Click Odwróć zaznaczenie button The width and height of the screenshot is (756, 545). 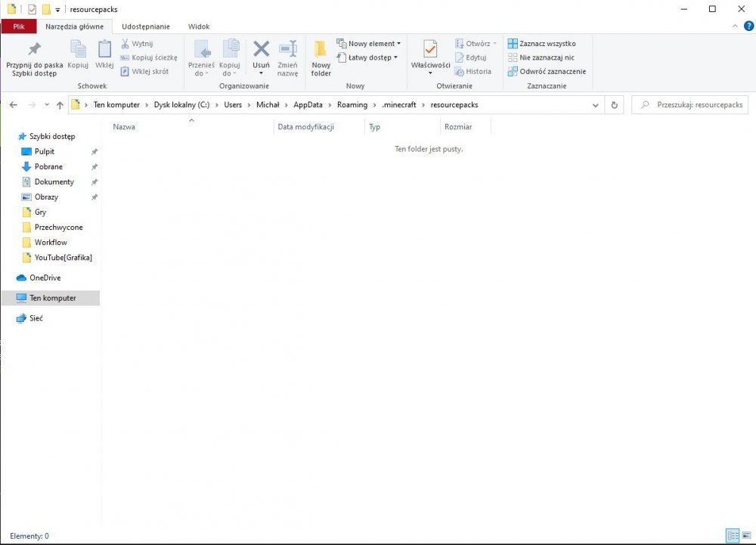(x=547, y=72)
